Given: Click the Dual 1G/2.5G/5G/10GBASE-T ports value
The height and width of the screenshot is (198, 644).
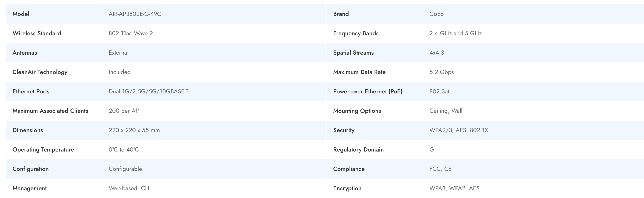Looking at the screenshot, I should click(x=149, y=91).
